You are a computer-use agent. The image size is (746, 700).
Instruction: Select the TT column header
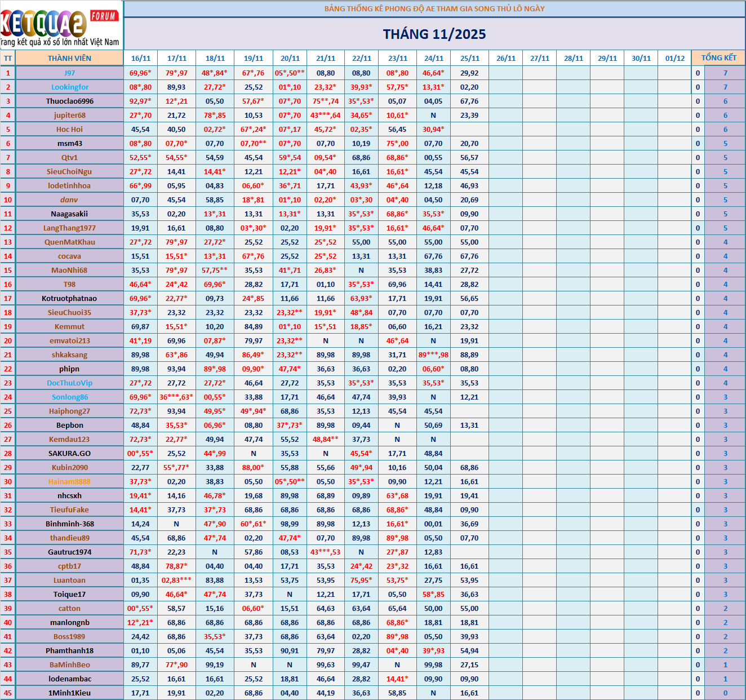(x=8, y=58)
